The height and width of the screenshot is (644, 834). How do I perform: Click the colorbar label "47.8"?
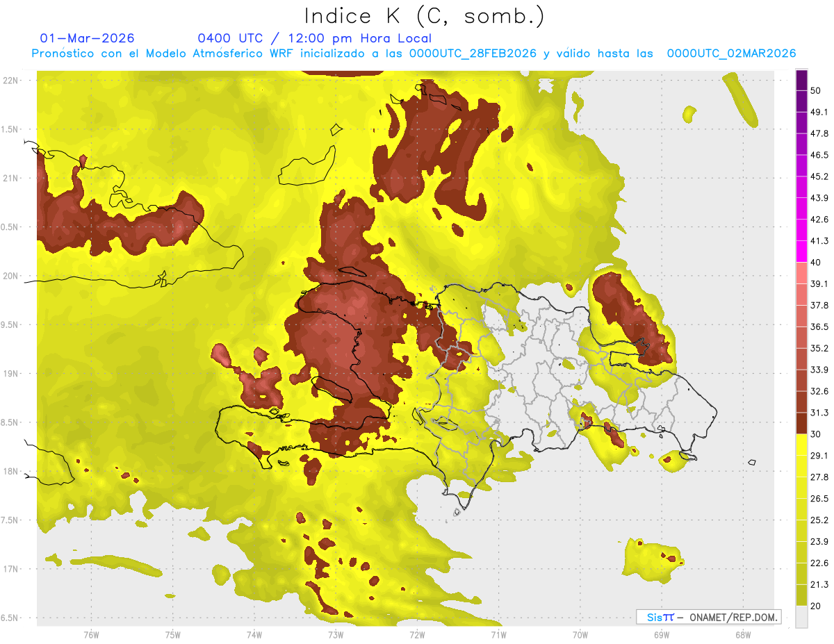[819, 133]
